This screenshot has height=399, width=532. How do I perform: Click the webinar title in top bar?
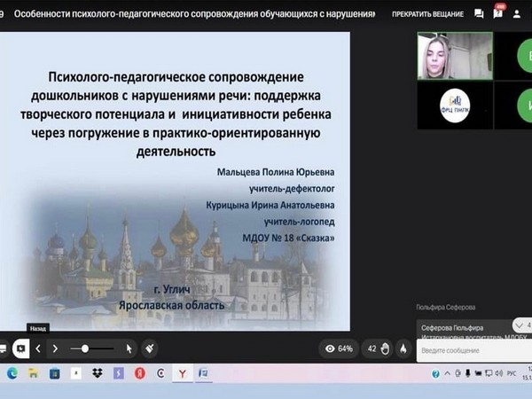[x=194, y=14]
